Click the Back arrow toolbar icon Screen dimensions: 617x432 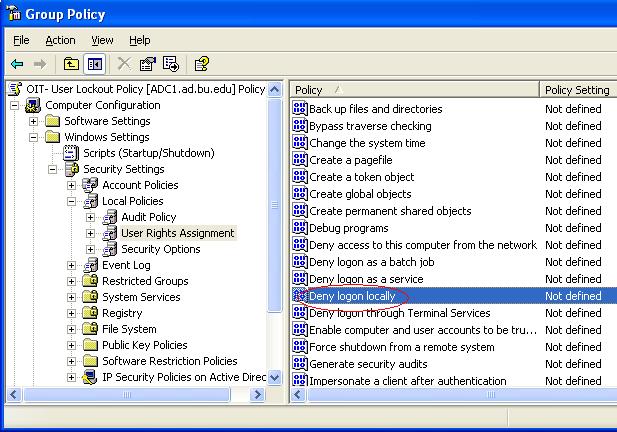click(x=17, y=64)
